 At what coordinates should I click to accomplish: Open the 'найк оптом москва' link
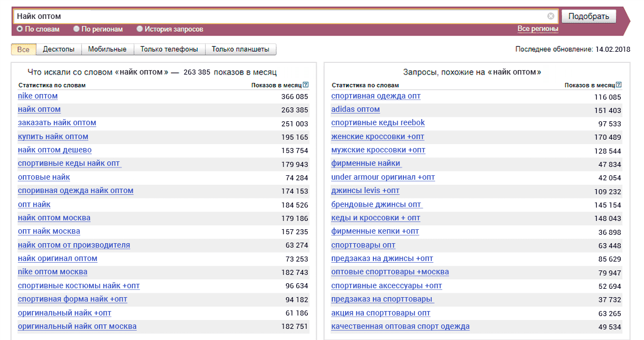(x=54, y=218)
